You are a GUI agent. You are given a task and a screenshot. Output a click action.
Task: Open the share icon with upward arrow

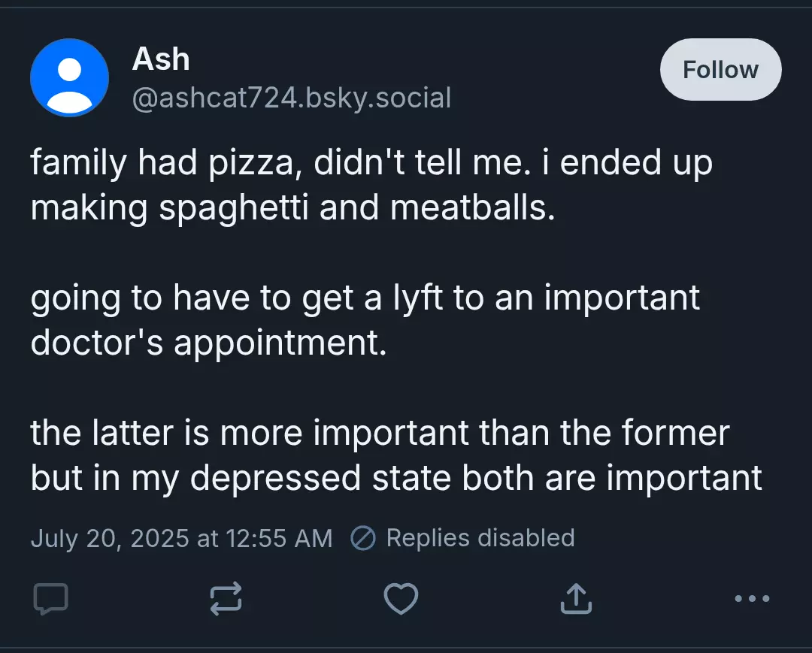[x=576, y=599]
